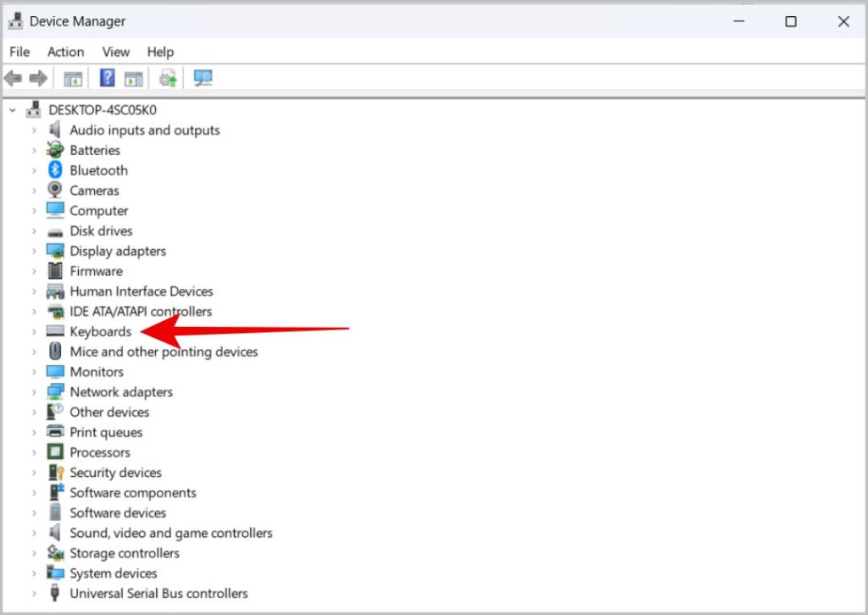The image size is (868, 615).
Task: Expand the Other devices chevron
Action: tap(34, 412)
